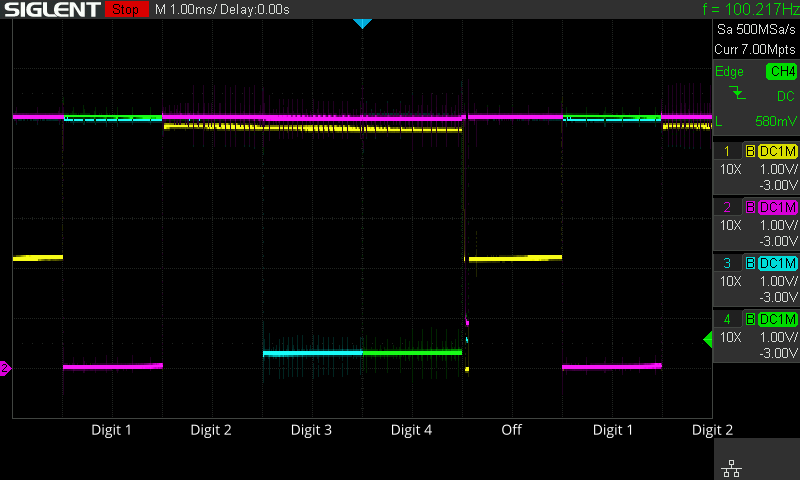Click the channel 4 number badge

[x=727, y=319]
